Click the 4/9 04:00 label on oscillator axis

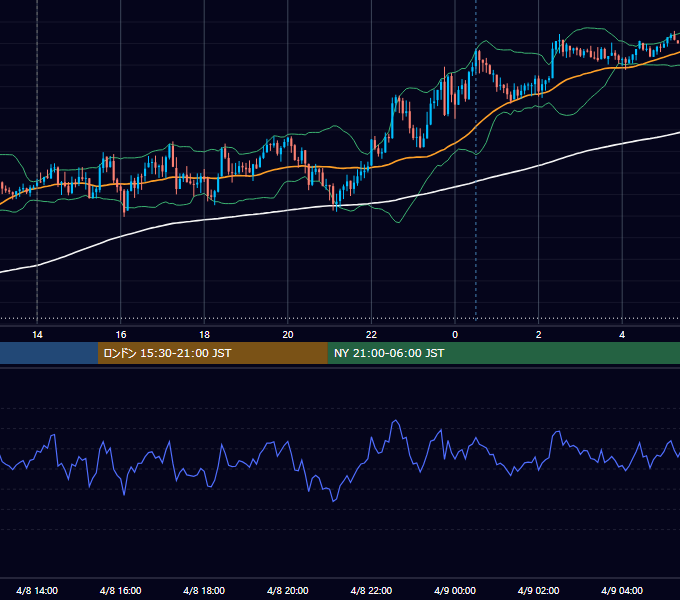622,590
